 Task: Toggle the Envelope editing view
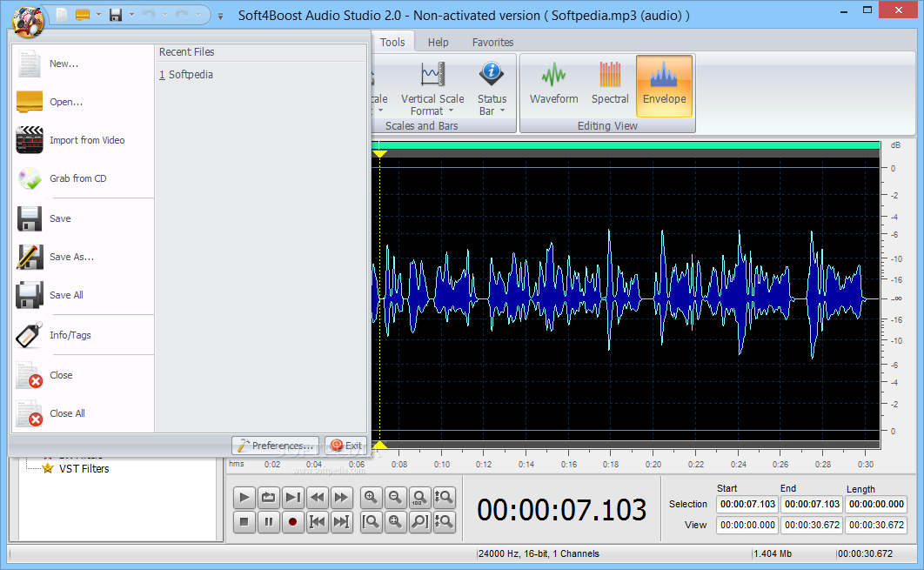click(x=664, y=86)
